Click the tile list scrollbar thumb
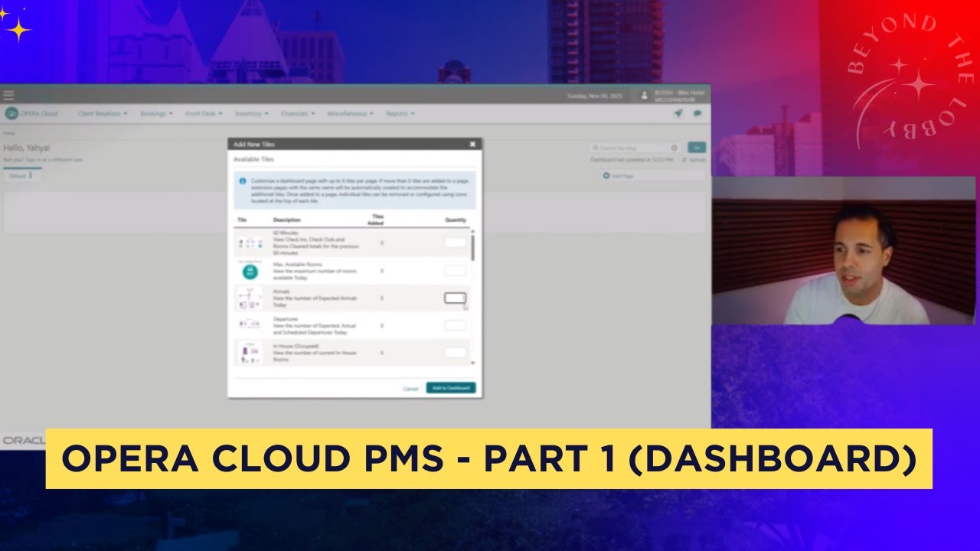 tap(472, 248)
